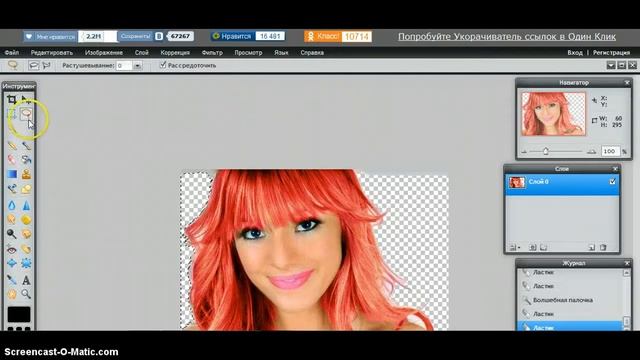Open the Язык menu
Image resolution: width=640 pixels, height=360 pixels.
coord(281,53)
